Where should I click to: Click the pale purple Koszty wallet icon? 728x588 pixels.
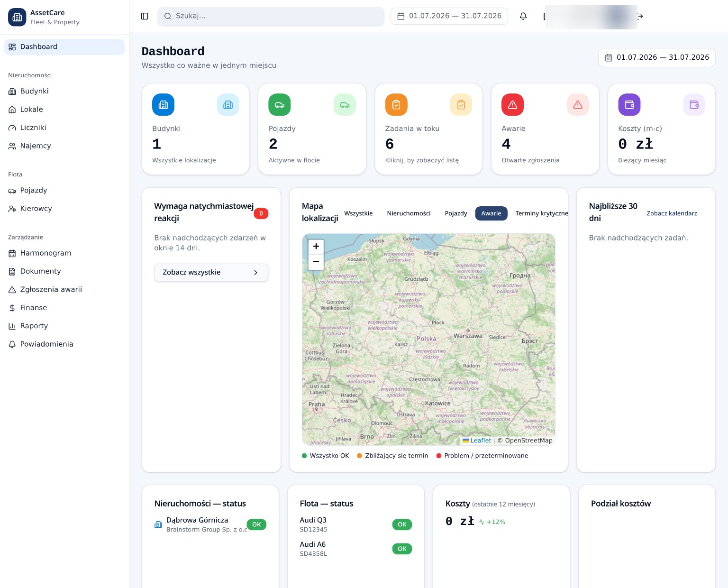point(694,104)
